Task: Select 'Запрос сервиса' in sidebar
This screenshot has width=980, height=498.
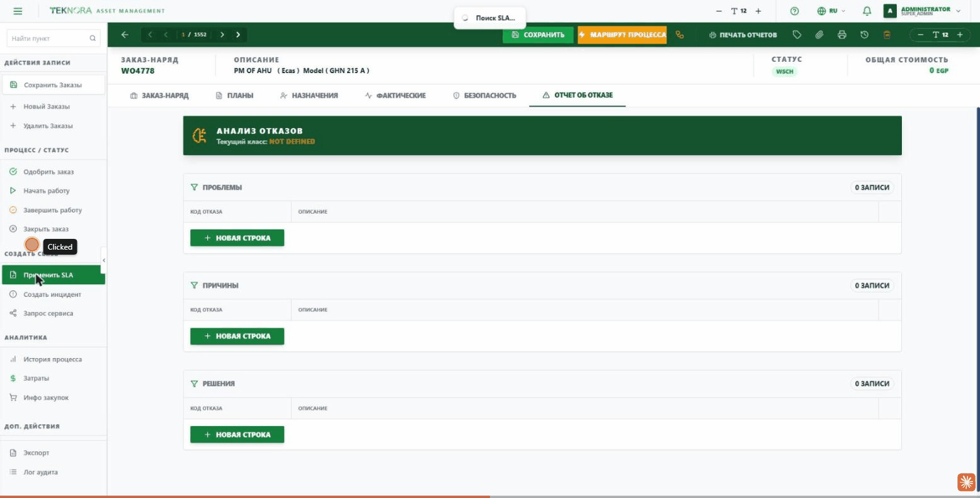Action: [x=54, y=313]
